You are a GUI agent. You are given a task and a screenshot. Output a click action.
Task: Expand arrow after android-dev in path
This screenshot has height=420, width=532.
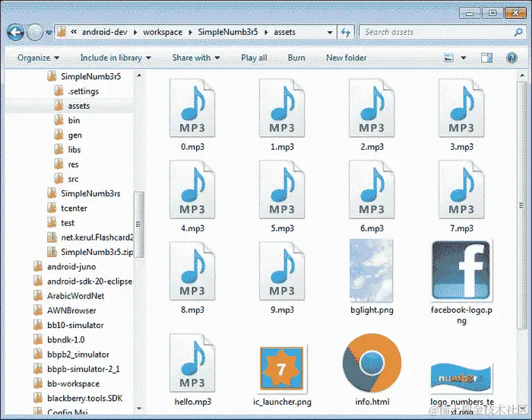(x=135, y=33)
